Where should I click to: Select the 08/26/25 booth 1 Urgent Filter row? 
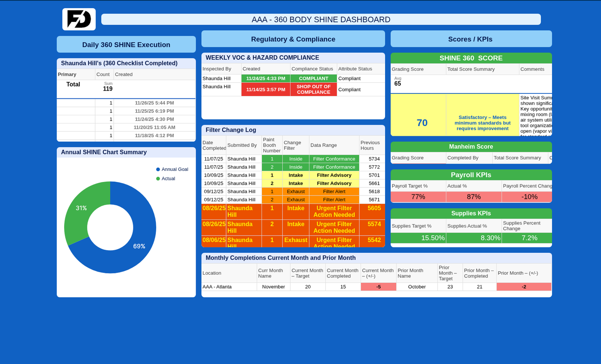tap(334, 212)
